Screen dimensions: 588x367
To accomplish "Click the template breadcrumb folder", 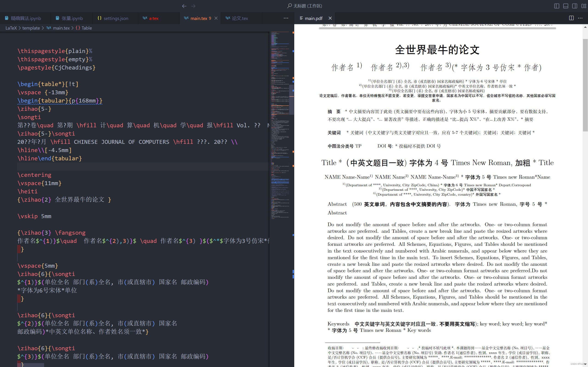I will [x=31, y=28].
